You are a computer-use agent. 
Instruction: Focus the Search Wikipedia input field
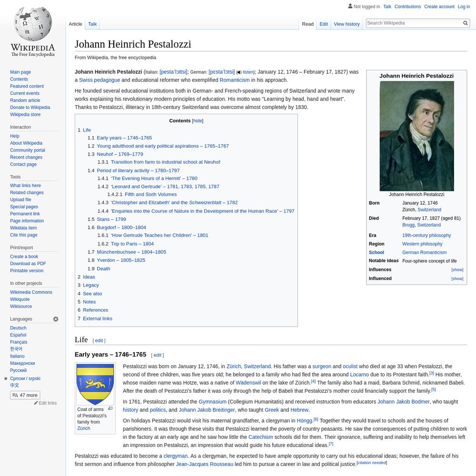414,23
